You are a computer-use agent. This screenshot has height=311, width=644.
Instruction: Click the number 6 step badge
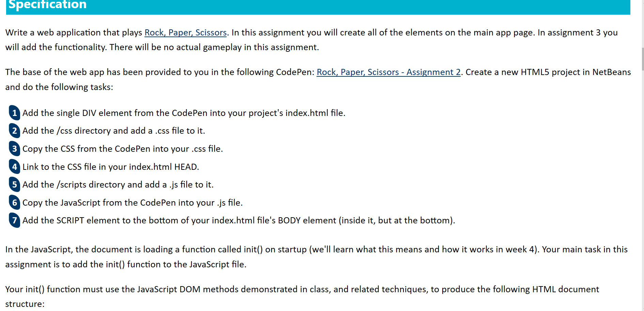[x=14, y=203]
